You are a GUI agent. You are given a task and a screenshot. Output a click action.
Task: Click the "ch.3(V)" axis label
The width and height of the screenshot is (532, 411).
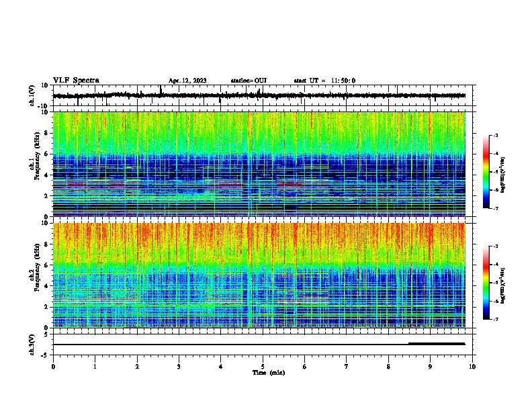[x=32, y=345]
